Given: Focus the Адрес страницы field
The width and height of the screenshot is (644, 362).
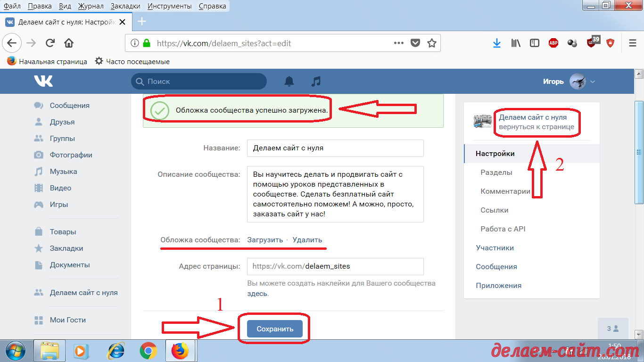Looking at the screenshot, I should click(x=335, y=266).
